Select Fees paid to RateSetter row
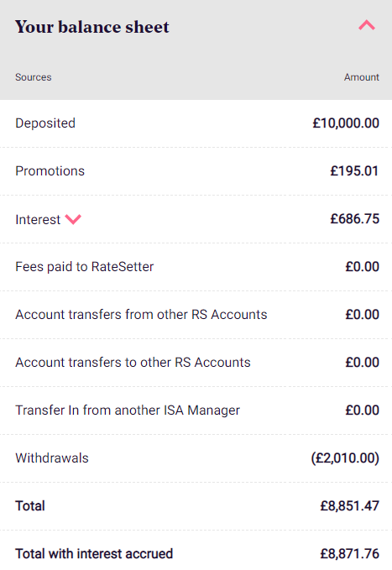Viewport: 392px width, 570px height. [196, 267]
